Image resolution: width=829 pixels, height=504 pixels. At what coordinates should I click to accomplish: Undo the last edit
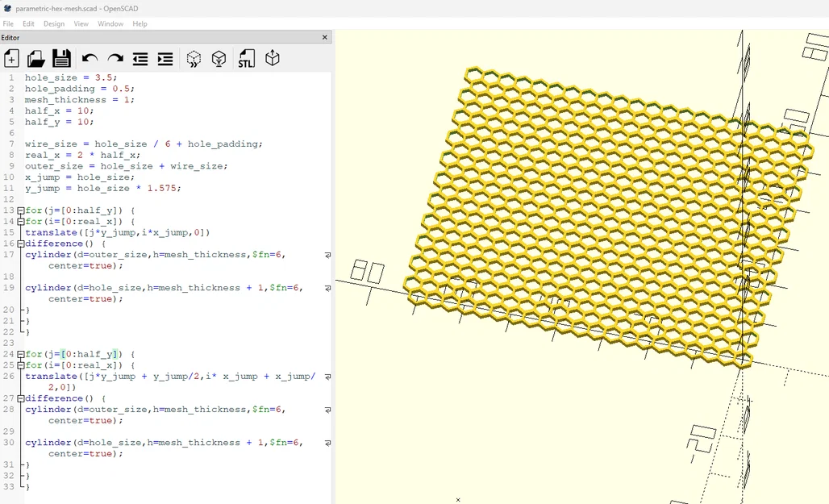(90, 59)
